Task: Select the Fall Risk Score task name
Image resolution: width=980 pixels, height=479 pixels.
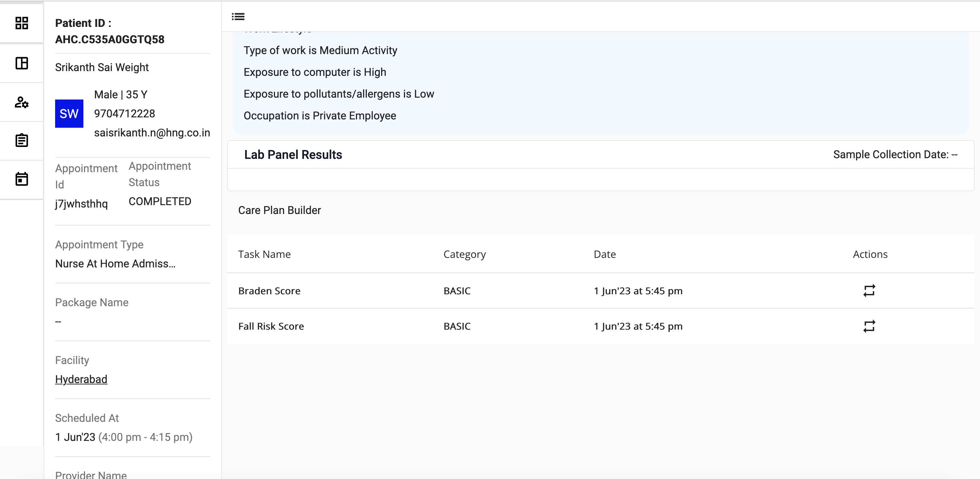Action: pyautogui.click(x=271, y=326)
